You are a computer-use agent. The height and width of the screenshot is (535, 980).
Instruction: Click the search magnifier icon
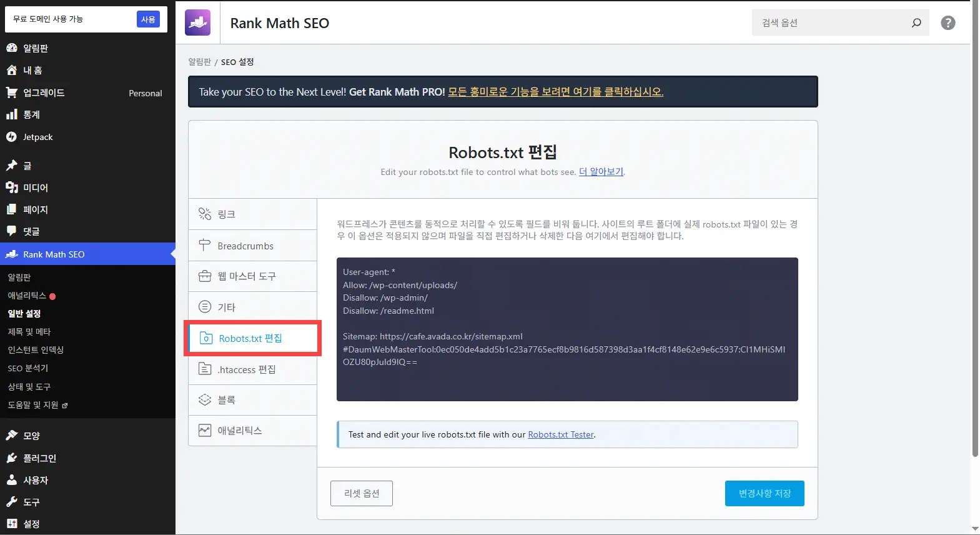coord(916,22)
